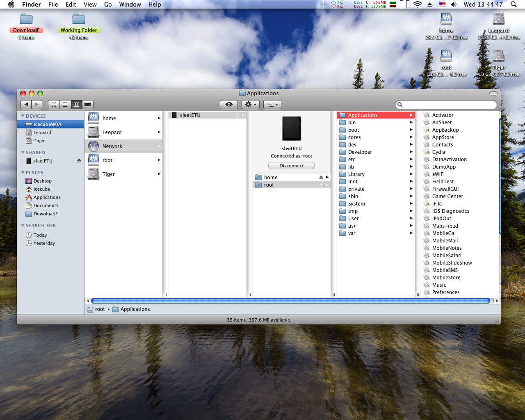Select the Yesterday saved search
The width and height of the screenshot is (525, 420).
[50, 243]
